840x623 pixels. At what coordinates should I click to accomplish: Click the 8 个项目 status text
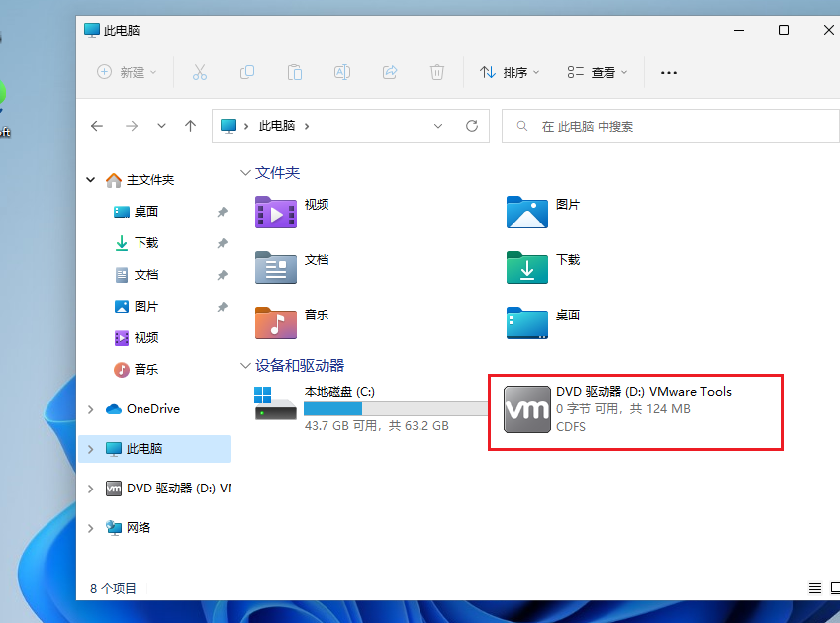click(113, 588)
